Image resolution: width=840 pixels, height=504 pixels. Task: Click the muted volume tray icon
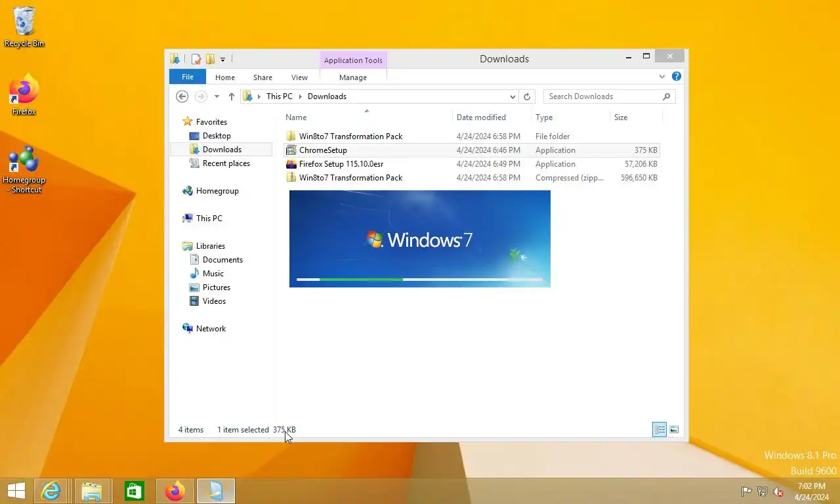tap(778, 491)
